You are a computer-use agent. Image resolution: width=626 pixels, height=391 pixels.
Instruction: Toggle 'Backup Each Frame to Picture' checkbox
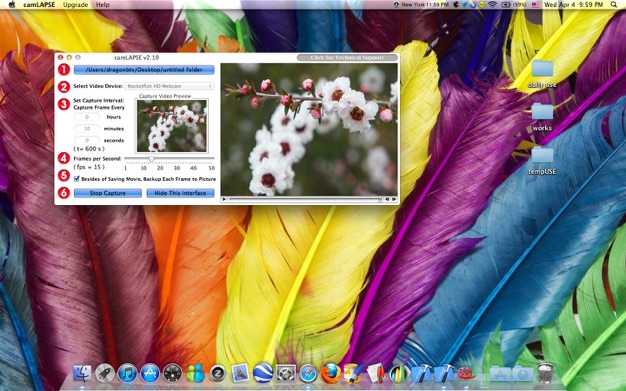77,179
